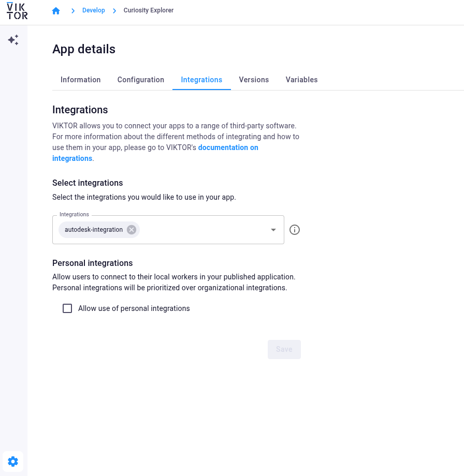This screenshot has height=476, width=464.
Task: Click the info icon beside Integrations field
Action: 295,230
